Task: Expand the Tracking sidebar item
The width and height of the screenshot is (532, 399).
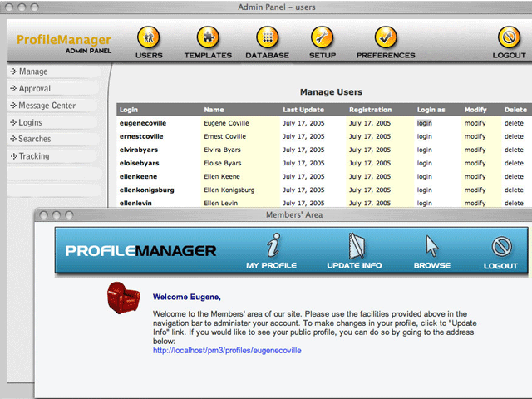Action: 34,156
